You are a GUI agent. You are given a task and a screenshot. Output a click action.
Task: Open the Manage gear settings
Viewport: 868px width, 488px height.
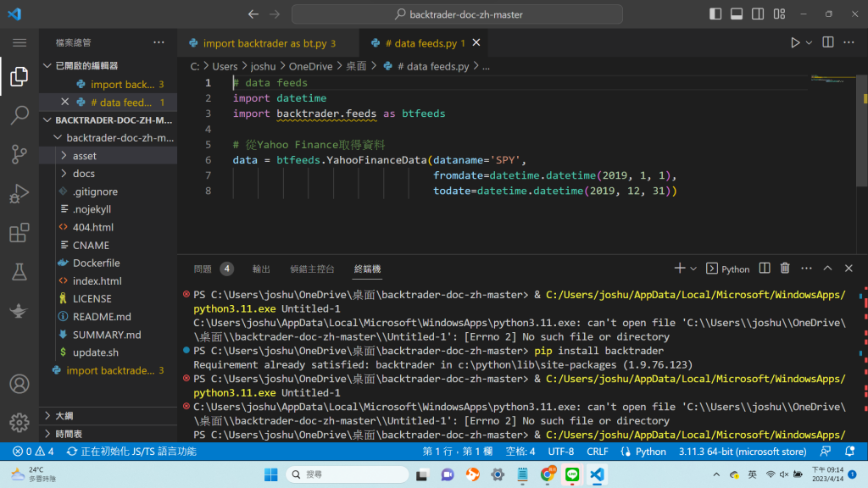tap(19, 423)
